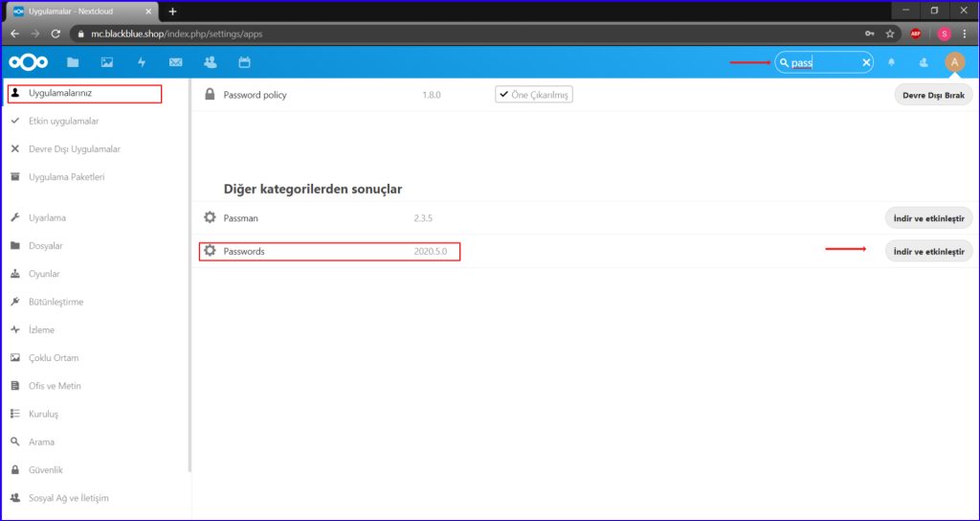Click the site padlock icon in address bar
This screenshot has height=521, width=980.
click(80, 34)
